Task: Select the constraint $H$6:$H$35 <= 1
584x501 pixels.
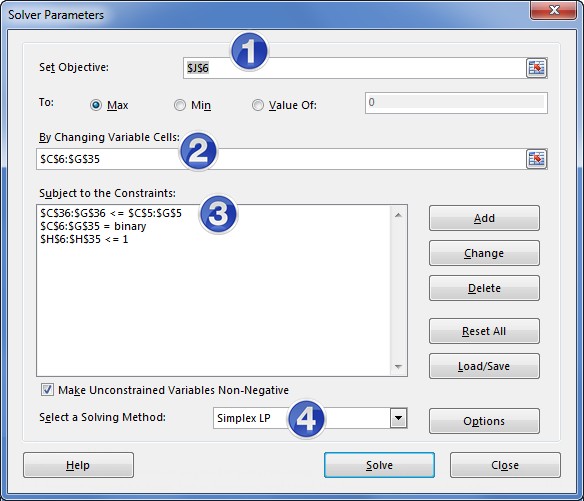Action: click(x=84, y=239)
